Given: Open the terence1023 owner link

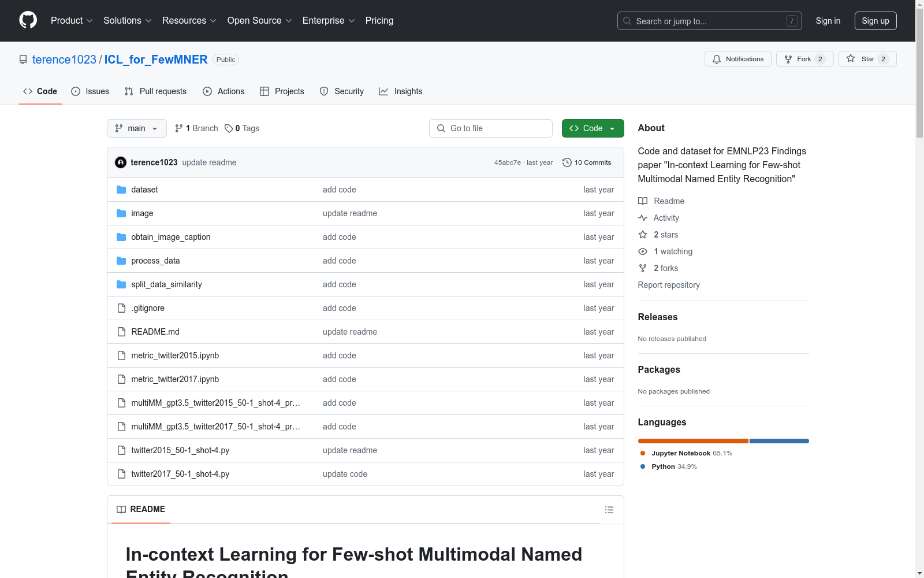Looking at the screenshot, I should [64, 60].
